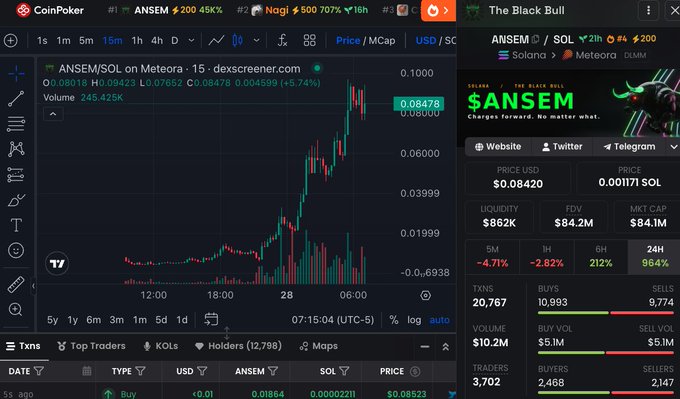Activate the zoom in tool
680x399 pixels.
tap(16, 309)
